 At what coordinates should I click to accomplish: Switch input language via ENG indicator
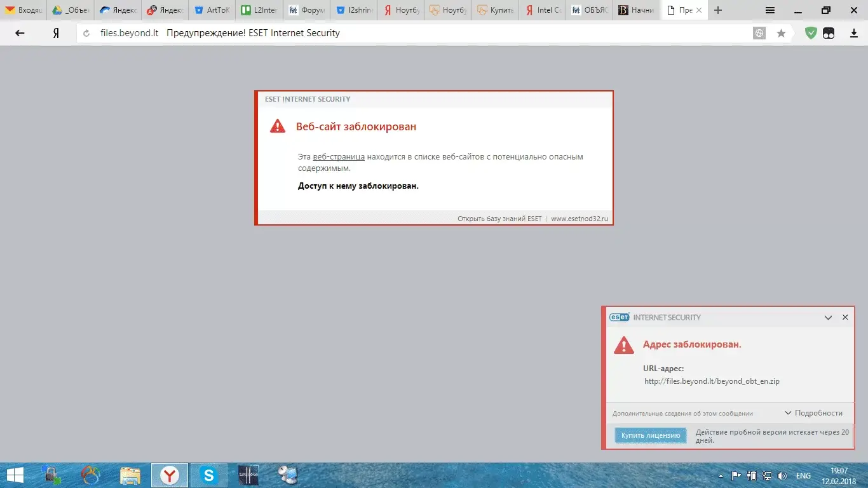click(x=803, y=476)
